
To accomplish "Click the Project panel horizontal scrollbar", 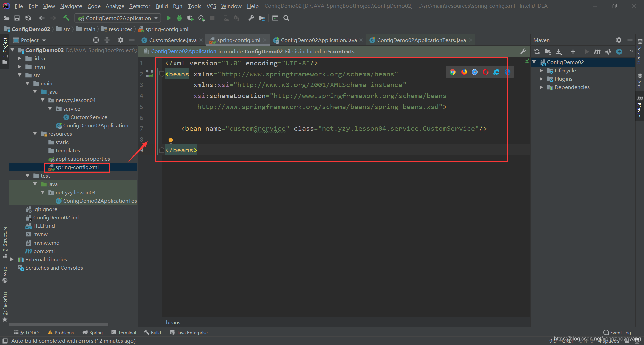I will pyautogui.click(x=58, y=325).
